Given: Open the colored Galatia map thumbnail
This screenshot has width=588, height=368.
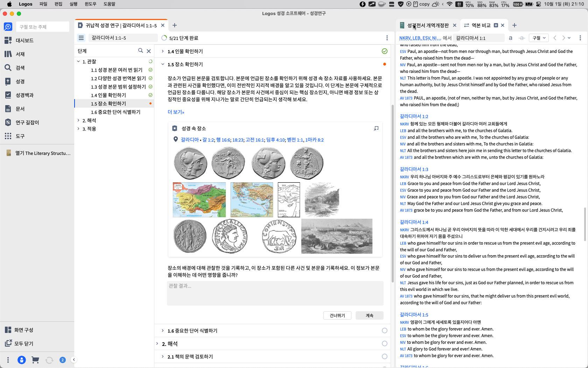Looking at the screenshot, I should coord(199,200).
